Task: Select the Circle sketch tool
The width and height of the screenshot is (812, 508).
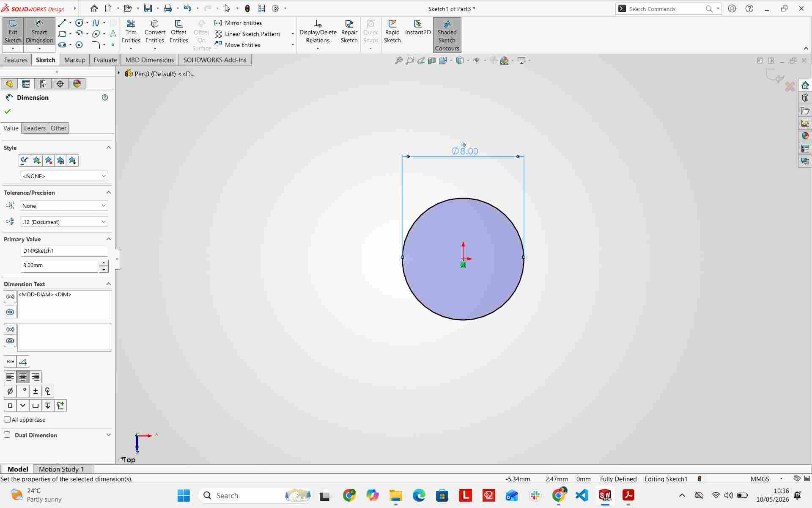Action: 79,23
